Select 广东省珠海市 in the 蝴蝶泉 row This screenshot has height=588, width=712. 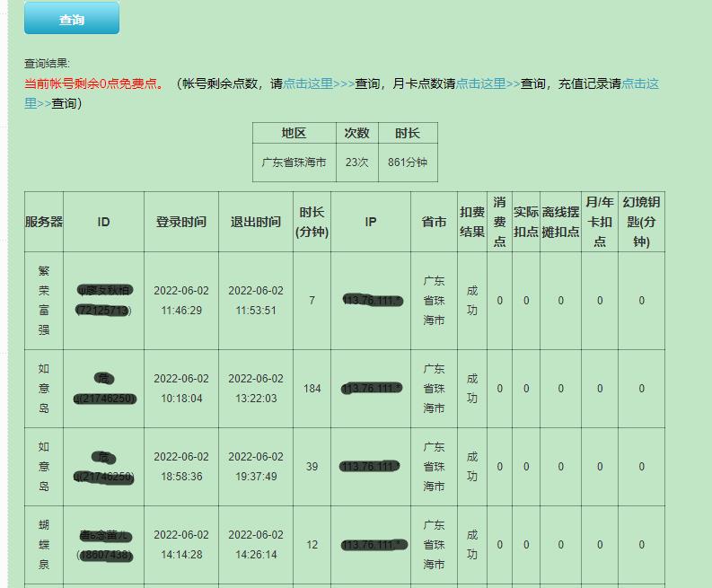coord(434,544)
